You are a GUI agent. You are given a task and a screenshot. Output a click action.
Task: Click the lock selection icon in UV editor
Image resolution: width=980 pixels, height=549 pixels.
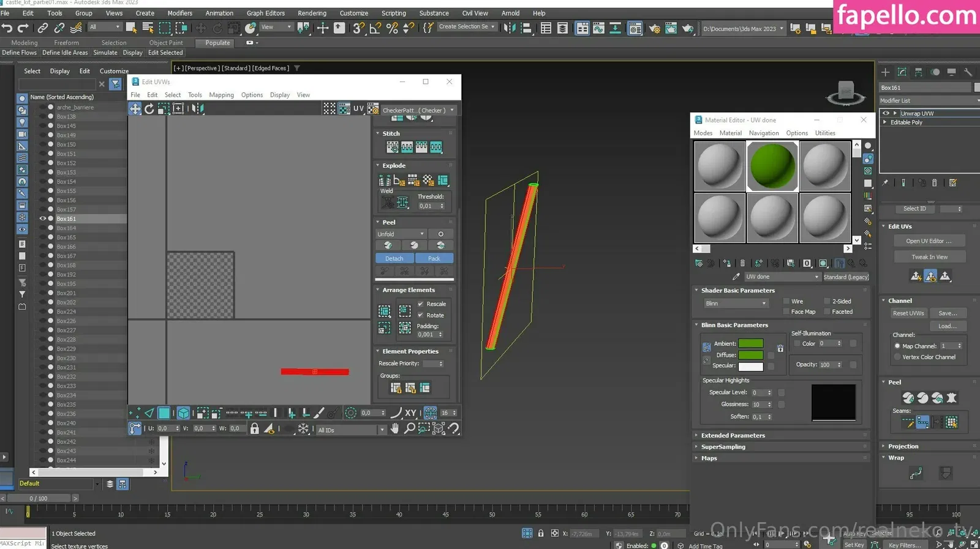coord(254,429)
